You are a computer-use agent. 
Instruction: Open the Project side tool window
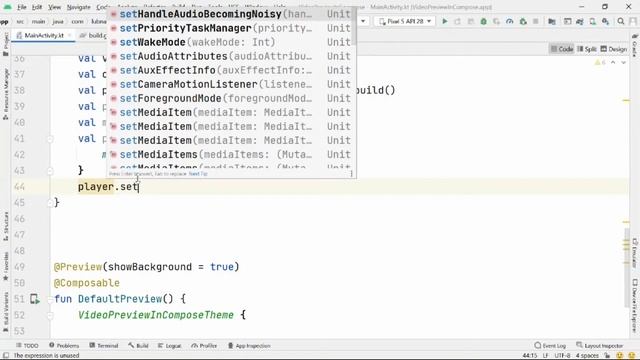point(5,44)
